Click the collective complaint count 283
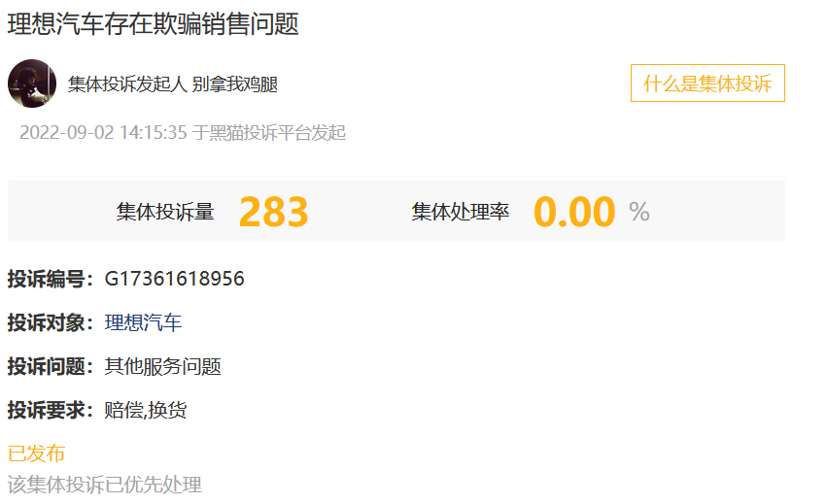826x504 pixels. point(273,212)
